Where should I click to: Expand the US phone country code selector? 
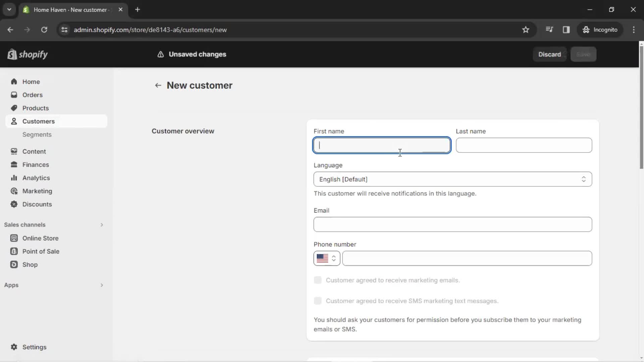326,258
